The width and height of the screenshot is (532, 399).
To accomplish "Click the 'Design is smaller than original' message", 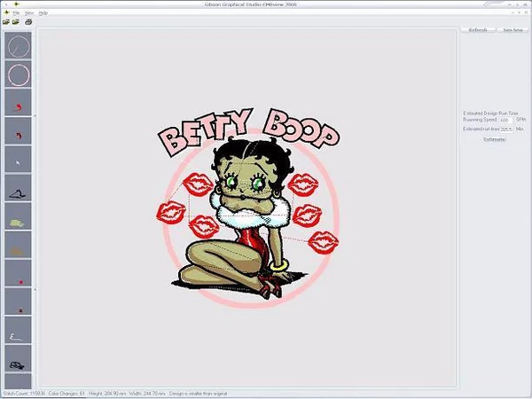I will click(198, 394).
